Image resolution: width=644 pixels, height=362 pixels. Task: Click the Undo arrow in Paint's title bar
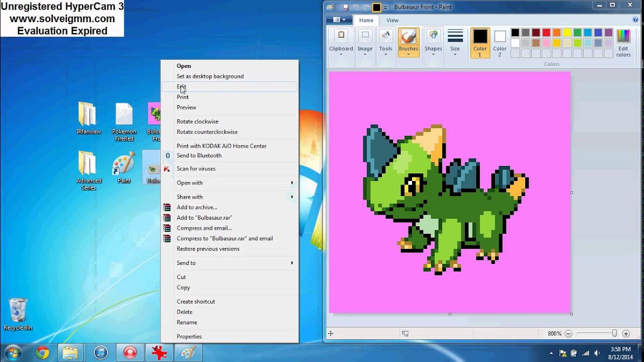(x=356, y=7)
